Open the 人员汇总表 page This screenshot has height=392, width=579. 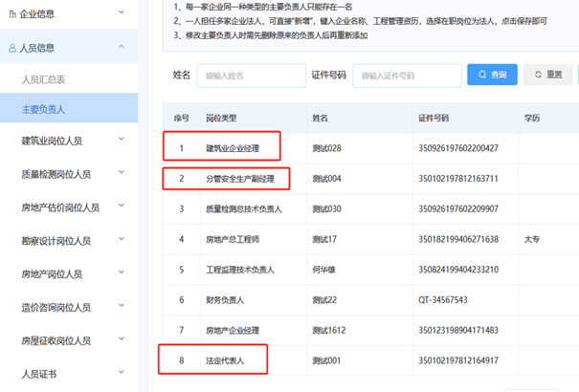pyautogui.click(x=44, y=79)
